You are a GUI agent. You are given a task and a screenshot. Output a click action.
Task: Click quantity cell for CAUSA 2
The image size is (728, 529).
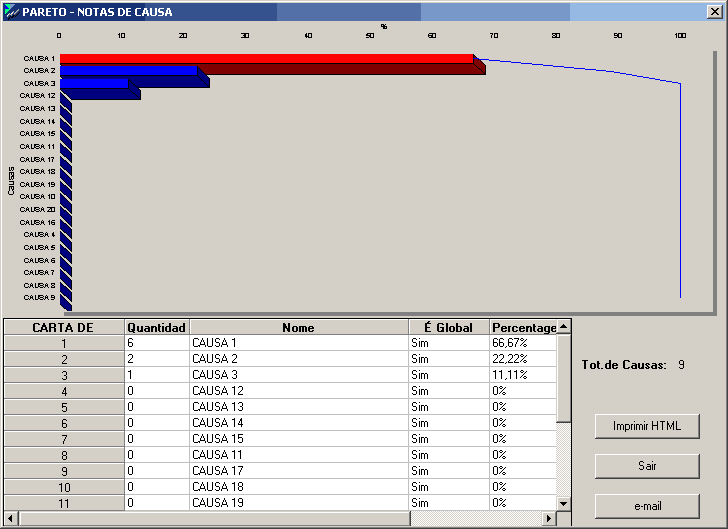click(x=157, y=359)
